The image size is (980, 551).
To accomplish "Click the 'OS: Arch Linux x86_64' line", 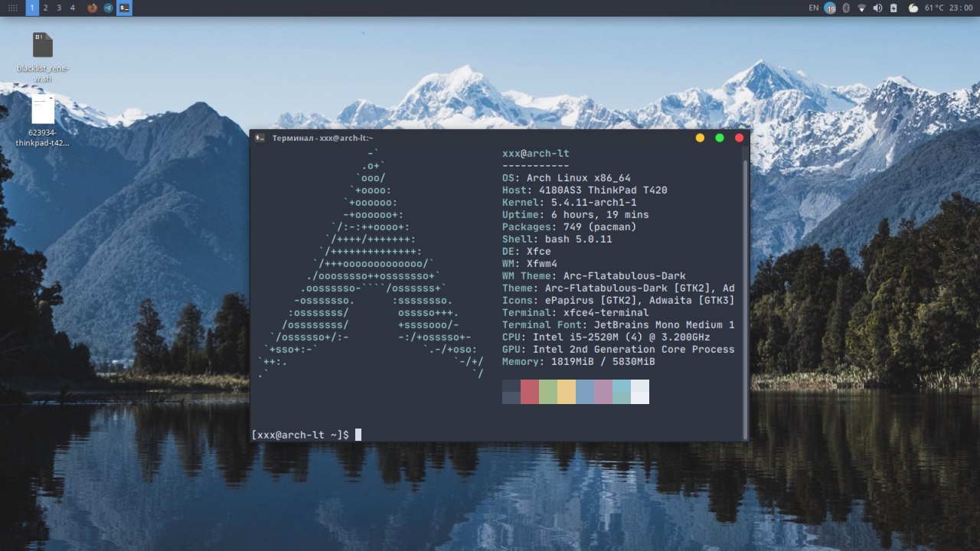I will pyautogui.click(x=567, y=178).
